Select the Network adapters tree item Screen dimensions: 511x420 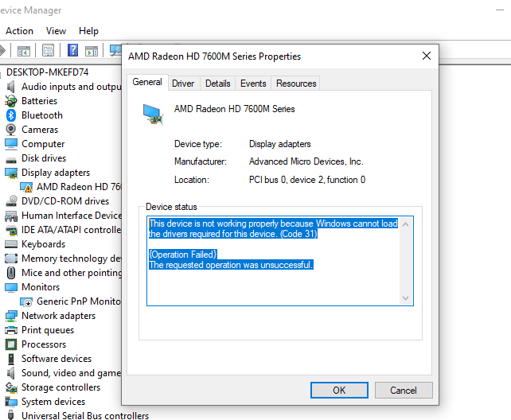click(x=59, y=316)
